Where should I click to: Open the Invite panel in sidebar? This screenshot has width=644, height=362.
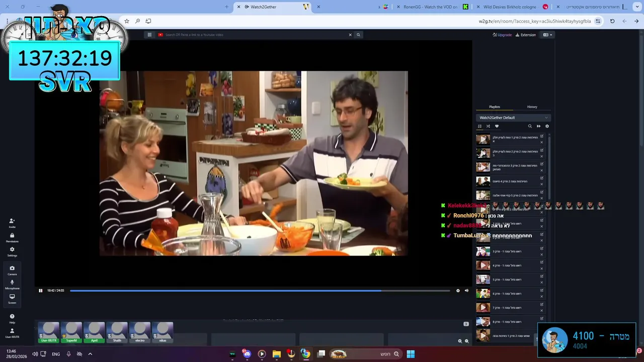click(12, 223)
